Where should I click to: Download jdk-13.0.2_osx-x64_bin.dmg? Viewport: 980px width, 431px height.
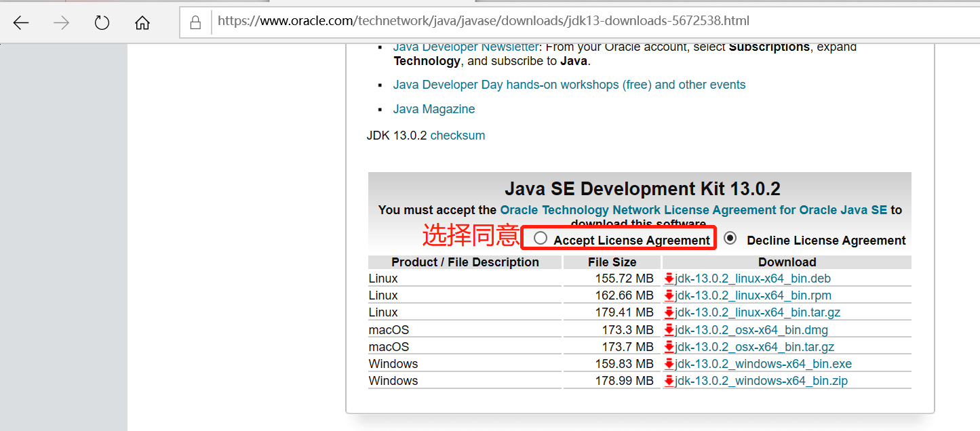click(x=751, y=330)
